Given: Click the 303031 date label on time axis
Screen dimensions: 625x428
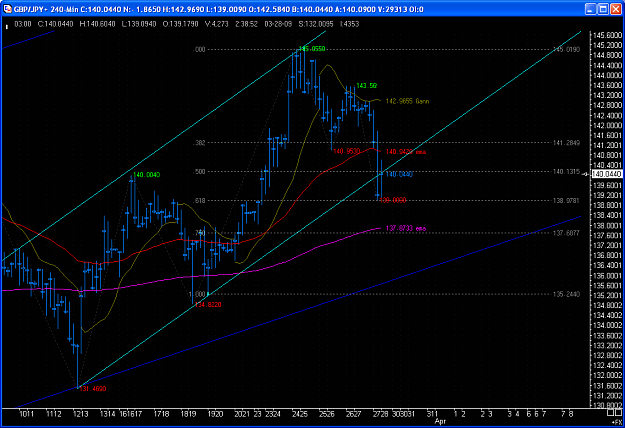Looking at the screenshot, I should pyautogui.click(x=403, y=414).
